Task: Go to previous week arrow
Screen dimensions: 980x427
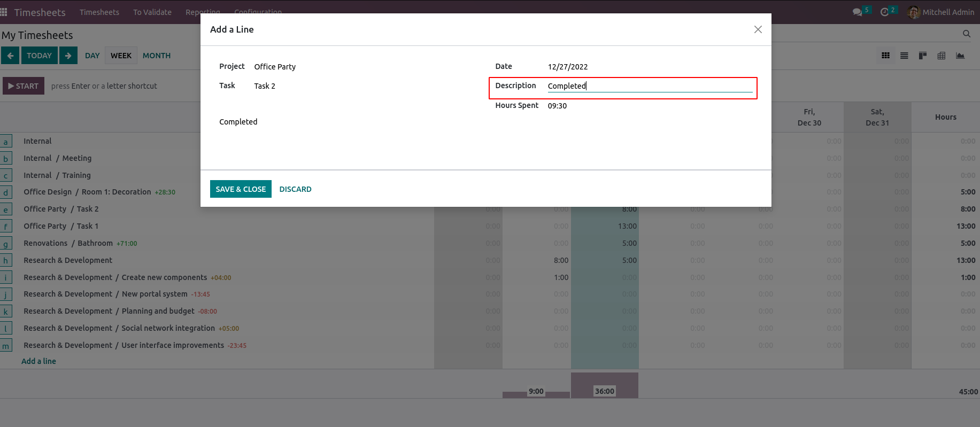Action: pos(10,56)
